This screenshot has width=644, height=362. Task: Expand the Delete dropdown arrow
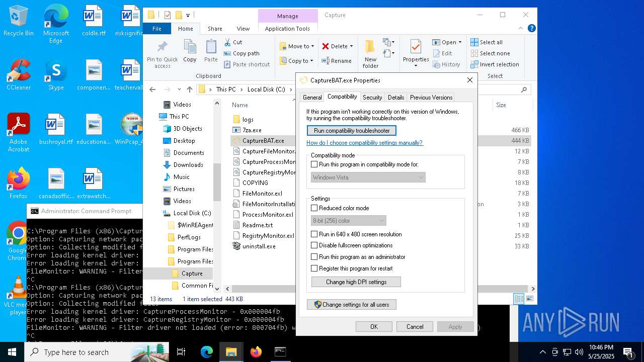pos(351,46)
